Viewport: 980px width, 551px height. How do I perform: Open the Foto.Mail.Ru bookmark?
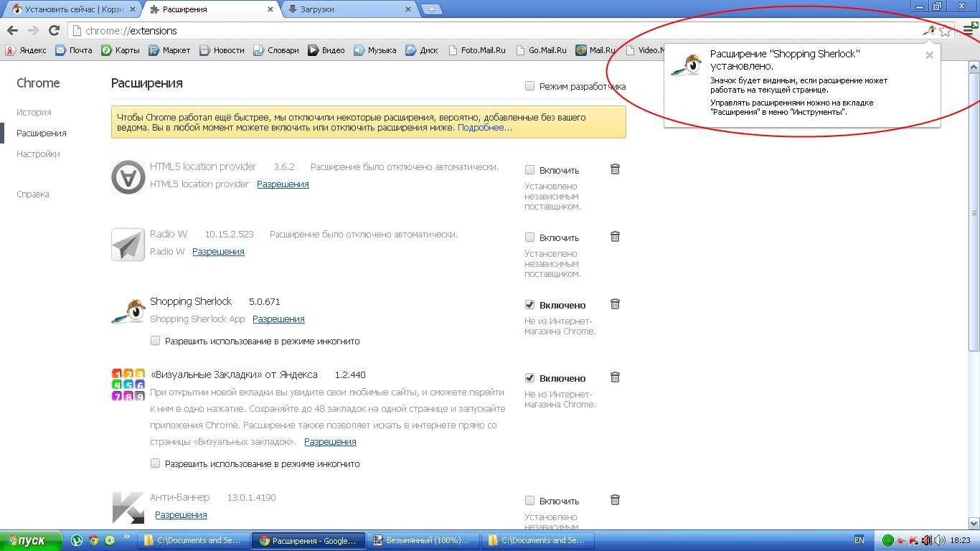click(476, 50)
